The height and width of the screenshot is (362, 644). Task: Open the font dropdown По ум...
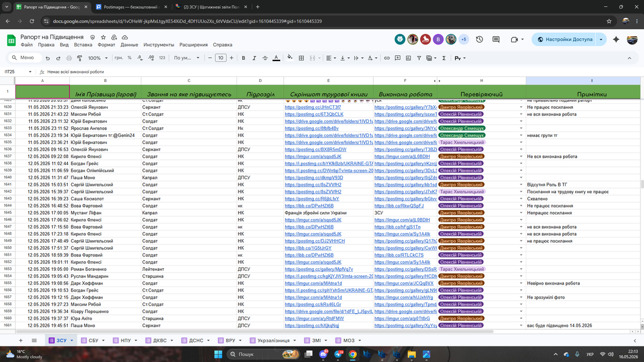tap(187, 58)
